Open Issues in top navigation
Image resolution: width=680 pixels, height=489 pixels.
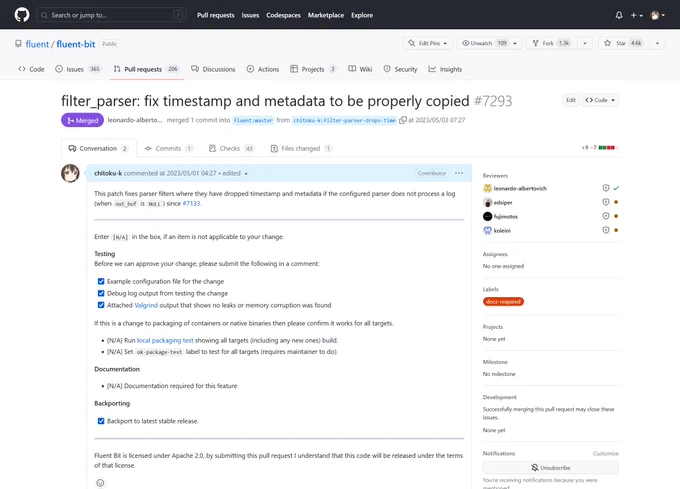coord(250,15)
